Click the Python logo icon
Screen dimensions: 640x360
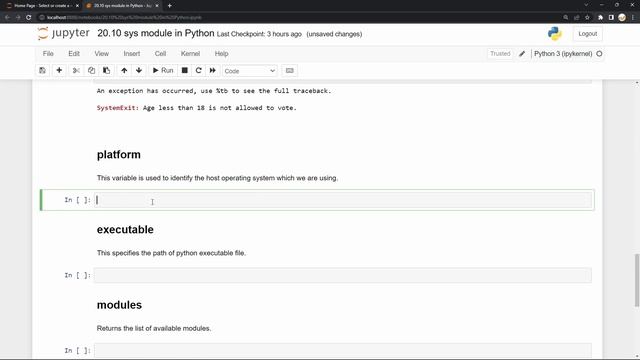(555, 34)
